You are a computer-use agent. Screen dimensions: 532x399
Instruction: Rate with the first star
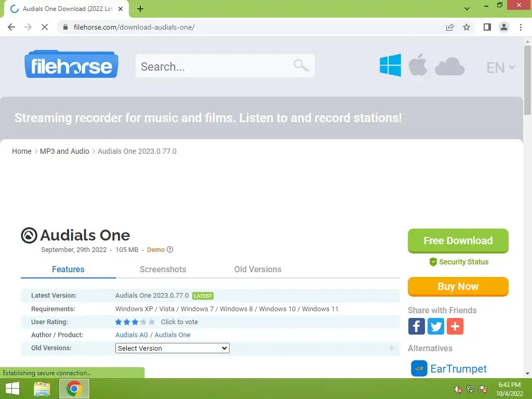118,322
